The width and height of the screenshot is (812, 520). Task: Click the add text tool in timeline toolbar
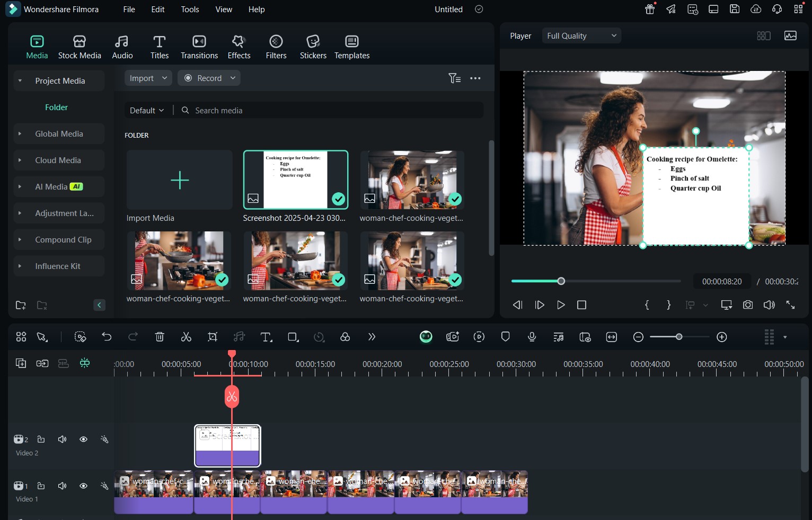click(266, 337)
